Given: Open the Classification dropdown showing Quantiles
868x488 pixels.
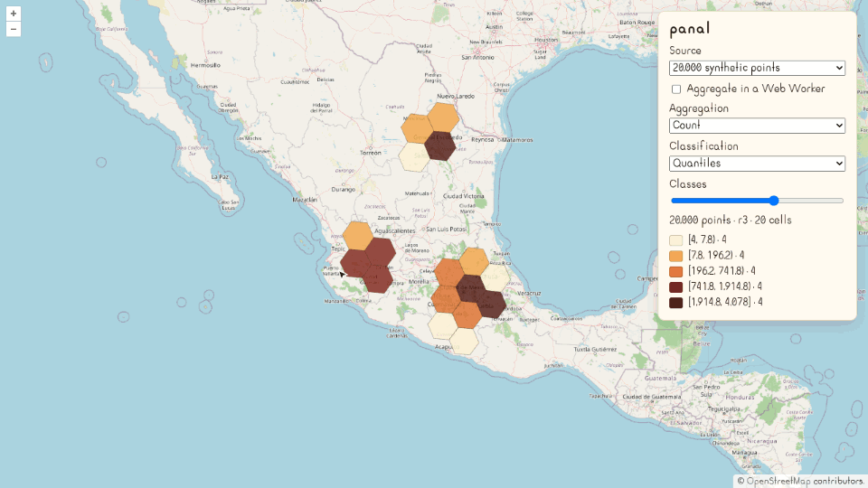Looking at the screenshot, I should pyautogui.click(x=757, y=164).
